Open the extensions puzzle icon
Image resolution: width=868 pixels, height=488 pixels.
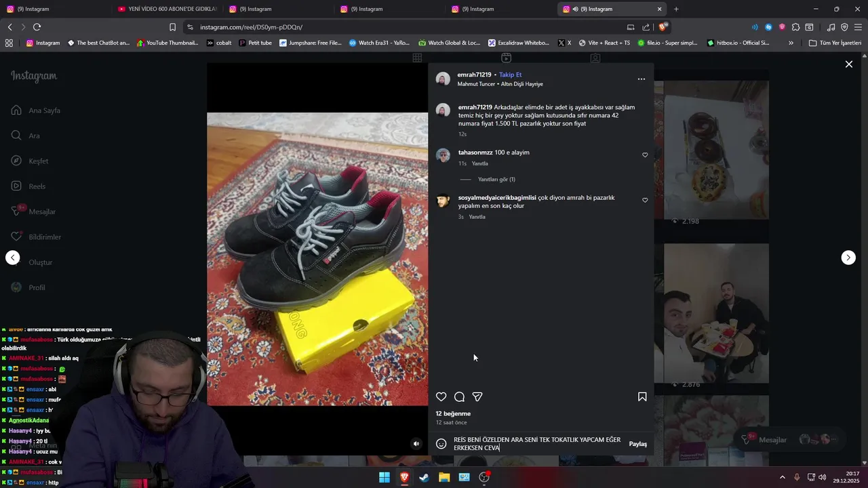pyautogui.click(x=795, y=27)
